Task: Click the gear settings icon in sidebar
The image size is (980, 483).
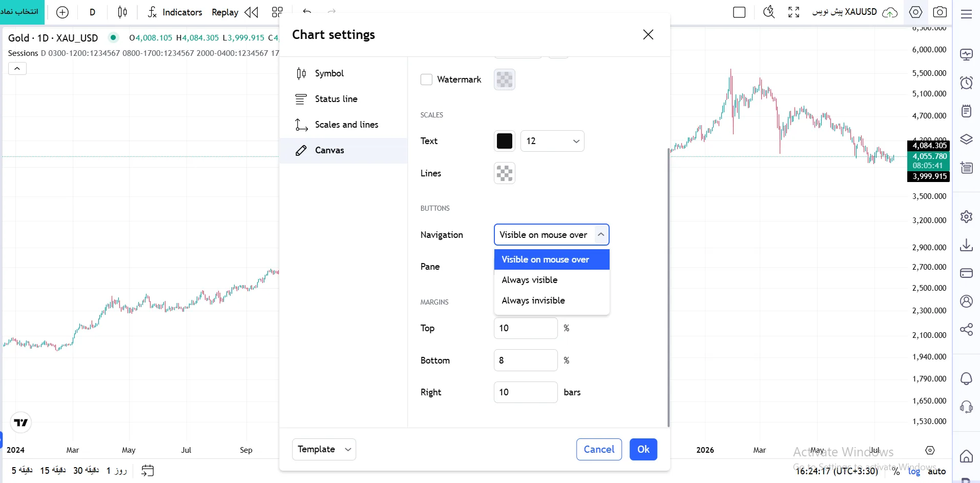Action: click(966, 216)
